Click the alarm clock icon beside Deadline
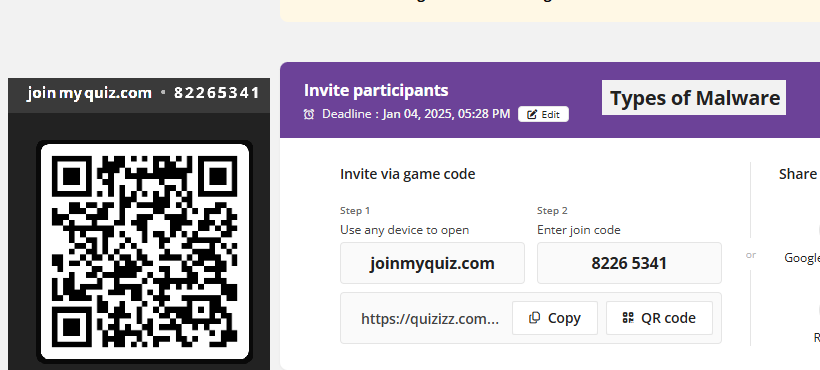 [309, 114]
